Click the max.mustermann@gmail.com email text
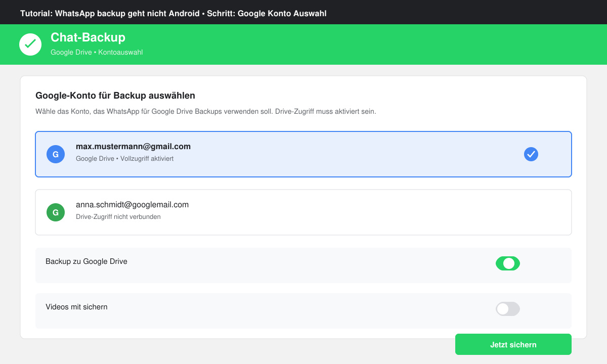Viewport: 607px width, 364px height. point(133,147)
